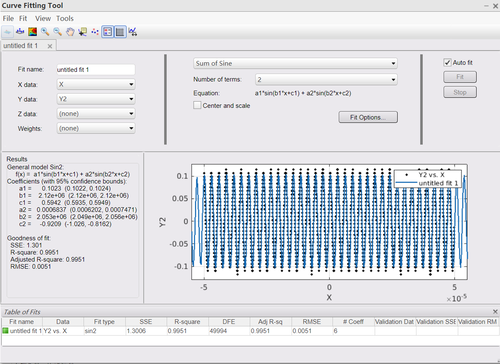Click the Validation RMSE column header
The width and height of the screenshot is (500, 364).
point(478,322)
